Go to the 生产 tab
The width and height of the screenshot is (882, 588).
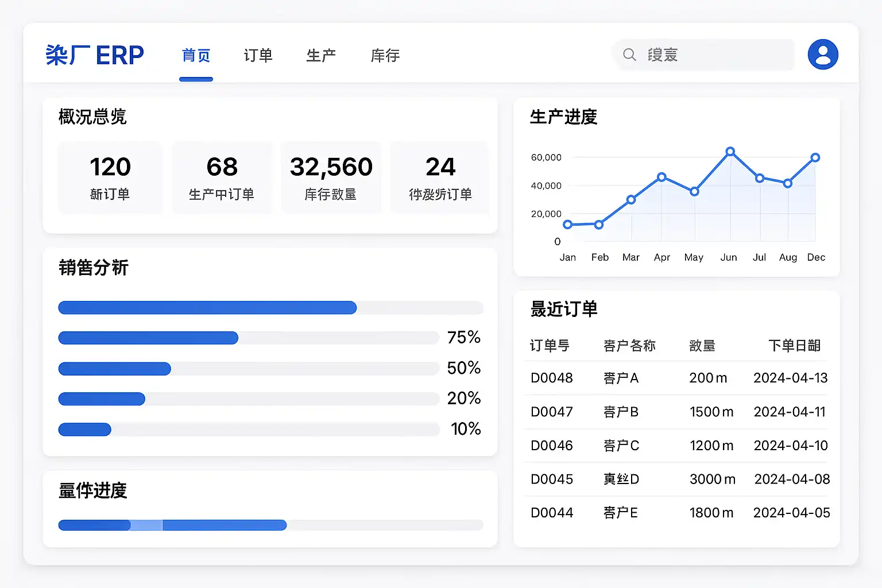[321, 55]
